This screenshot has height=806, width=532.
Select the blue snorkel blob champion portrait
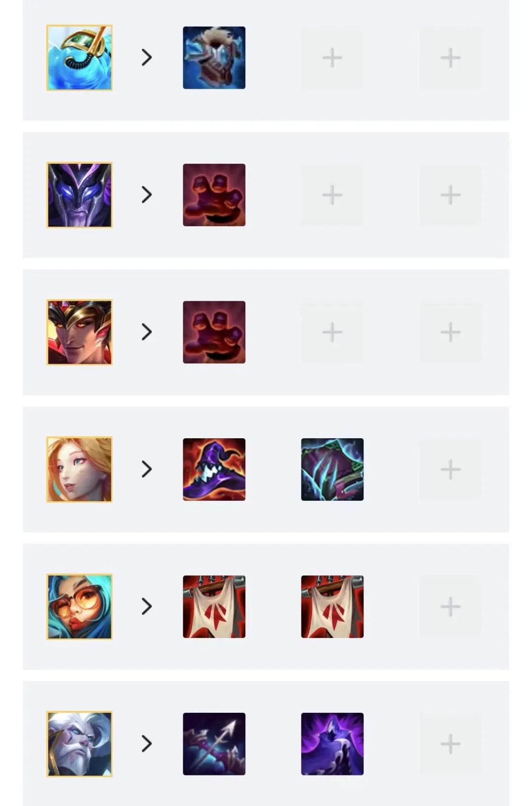click(79, 58)
